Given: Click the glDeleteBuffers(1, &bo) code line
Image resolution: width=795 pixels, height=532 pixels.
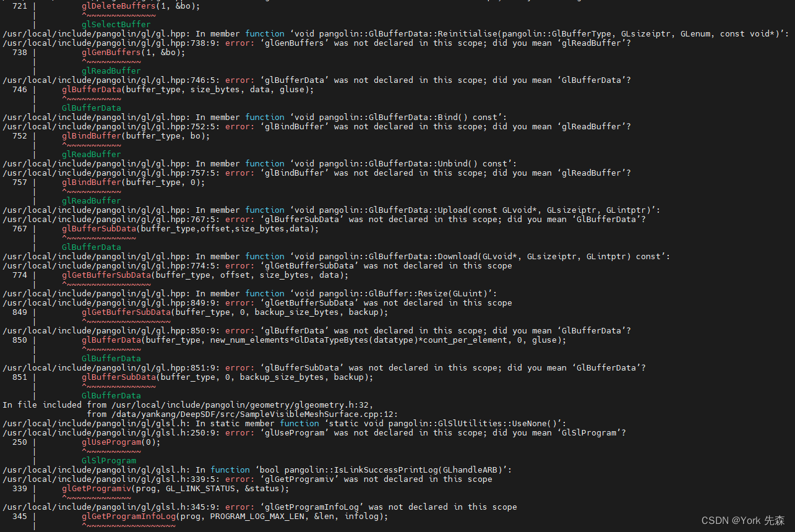Looking at the screenshot, I should [141, 6].
